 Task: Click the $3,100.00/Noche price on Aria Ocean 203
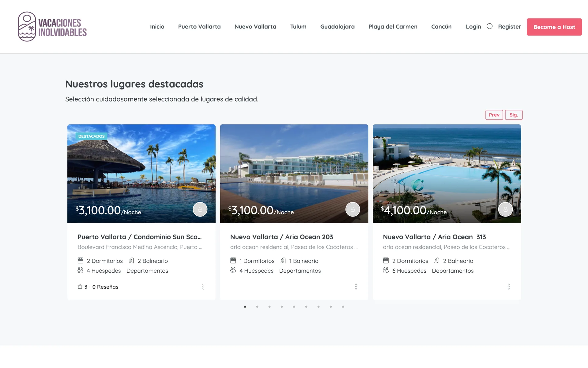261,210
